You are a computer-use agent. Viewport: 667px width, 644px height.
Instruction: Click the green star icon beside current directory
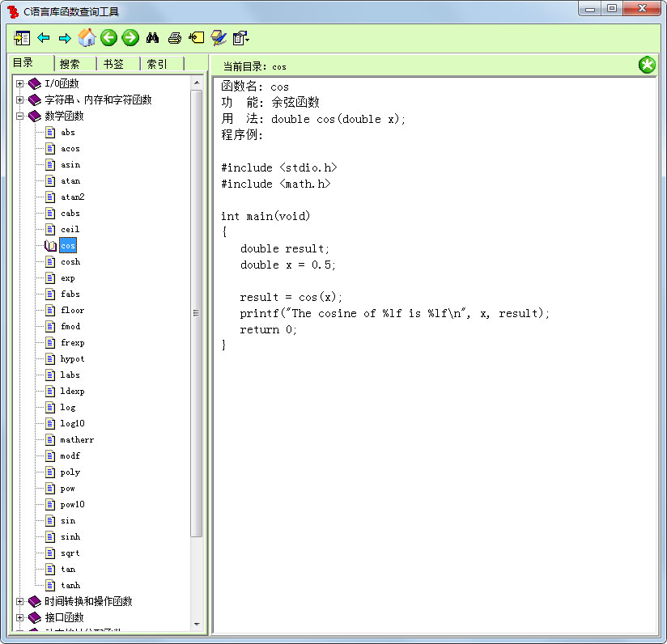[x=647, y=65]
